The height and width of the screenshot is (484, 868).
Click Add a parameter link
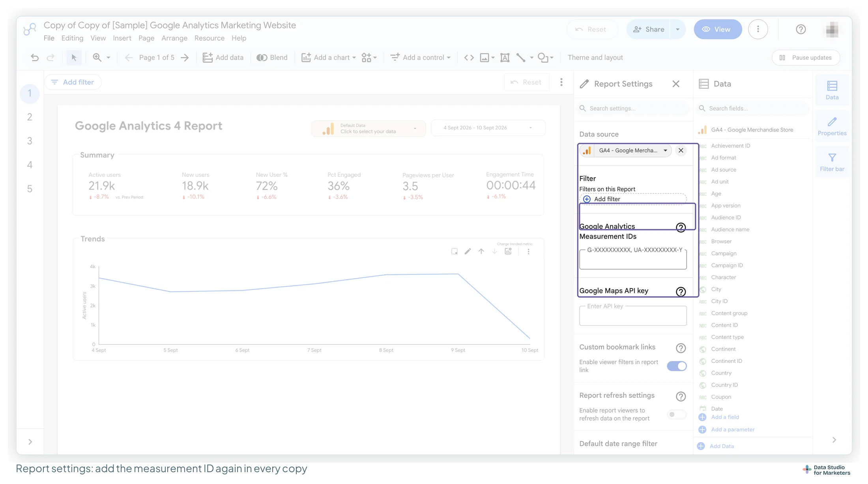pyautogui.click(x=732, y=430)
